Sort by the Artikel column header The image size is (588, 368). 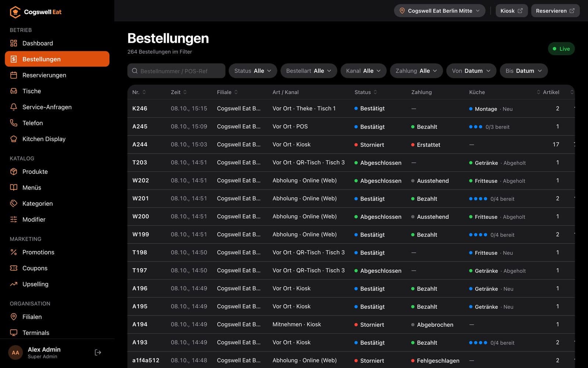tap(548, 92)
